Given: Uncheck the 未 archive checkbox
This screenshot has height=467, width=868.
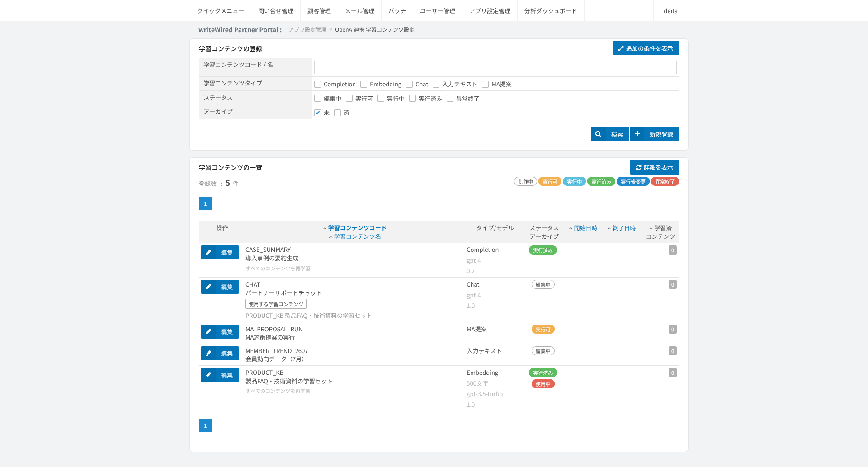Looking at the screenshot, I should click(317, 113).
